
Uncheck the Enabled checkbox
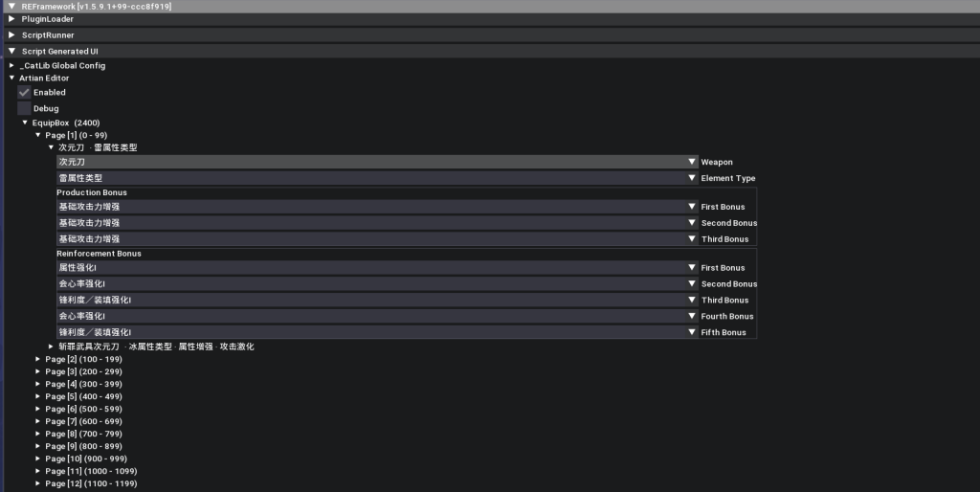click(x=25, y=93)
